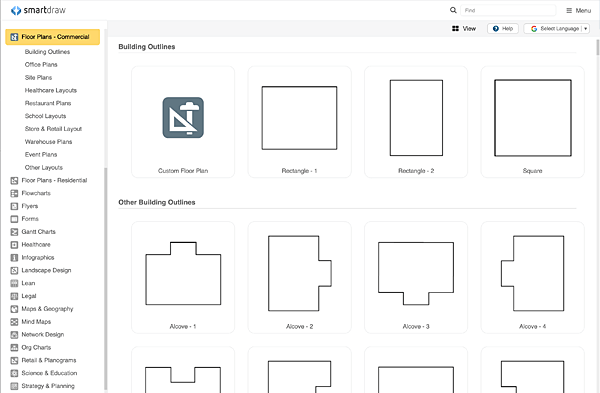
Task: Click the Strategy & Planning category icon
Action: [x=14, y=386]
